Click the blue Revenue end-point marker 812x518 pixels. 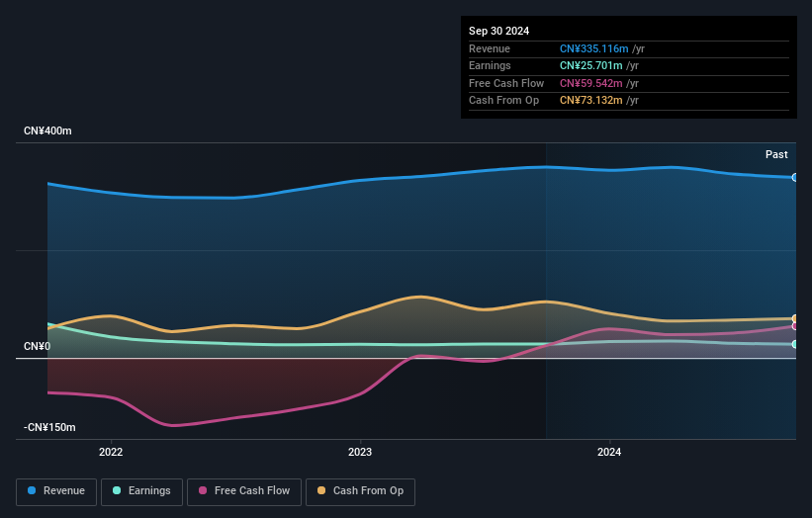pyautogui.click(x=795, y=178)
